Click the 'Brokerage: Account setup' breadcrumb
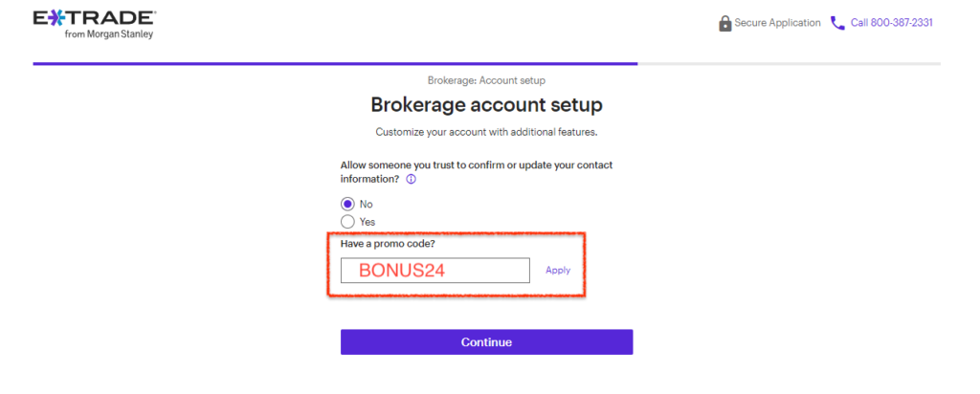This screenshot has height=394, width=980. (486, 80)
